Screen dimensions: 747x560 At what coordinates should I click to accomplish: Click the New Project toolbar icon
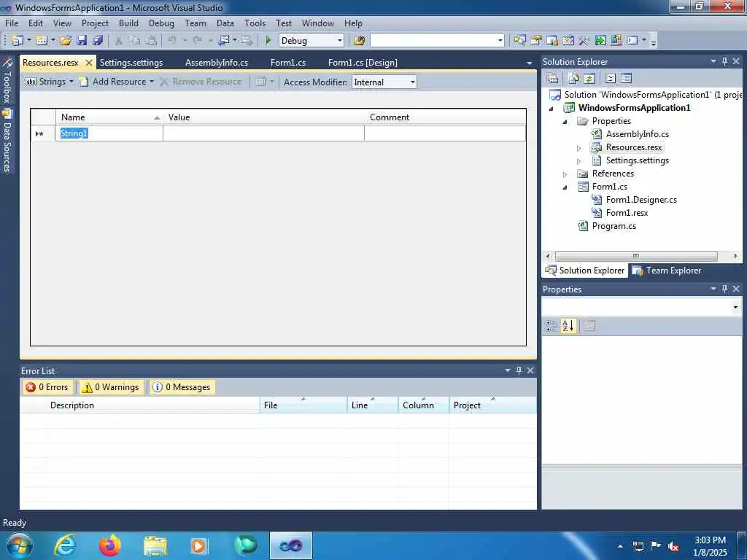pyautogui.click(x=18, y=41)
